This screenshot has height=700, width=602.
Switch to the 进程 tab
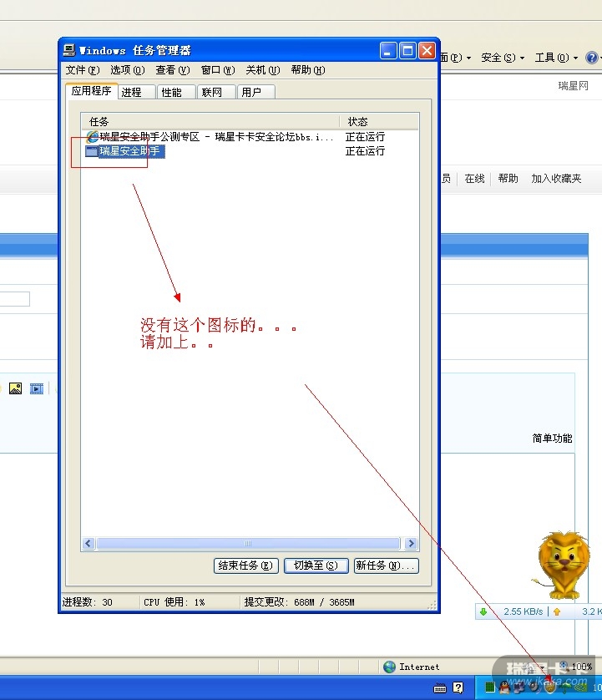[x=136, y=92]
